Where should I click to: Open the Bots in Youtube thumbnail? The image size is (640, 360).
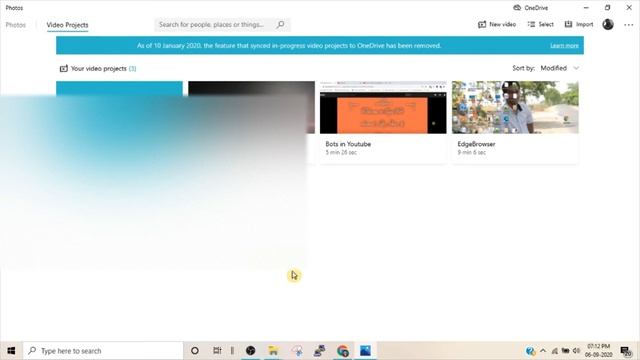point(383,107)
